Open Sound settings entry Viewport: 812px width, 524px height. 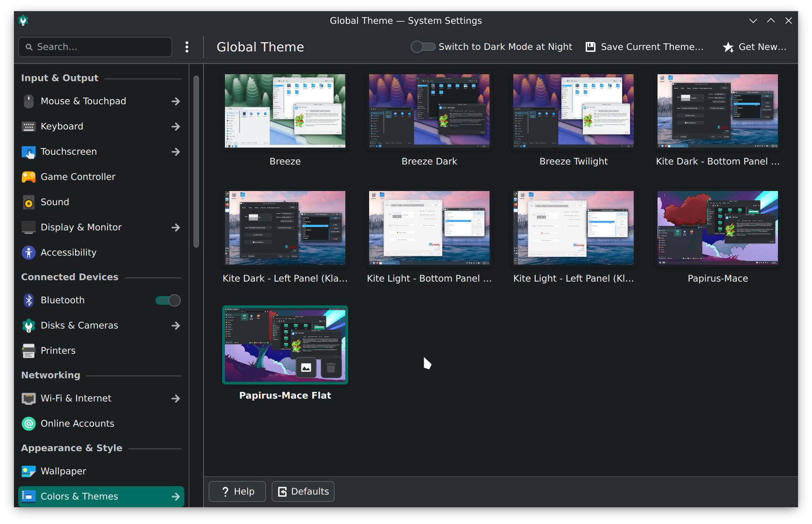click(101, 202)
